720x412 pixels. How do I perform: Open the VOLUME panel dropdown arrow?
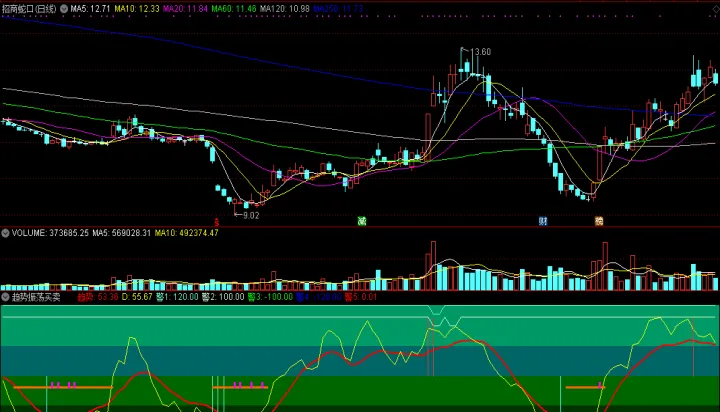click(x=5, y=233)
